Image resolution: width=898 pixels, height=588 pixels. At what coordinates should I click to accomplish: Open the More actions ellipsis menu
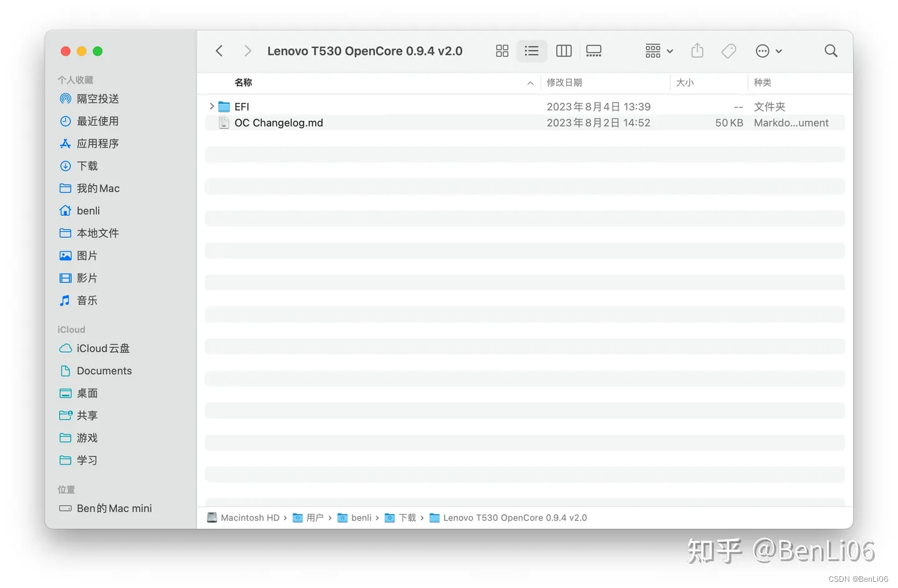click(x=768, y=51)
